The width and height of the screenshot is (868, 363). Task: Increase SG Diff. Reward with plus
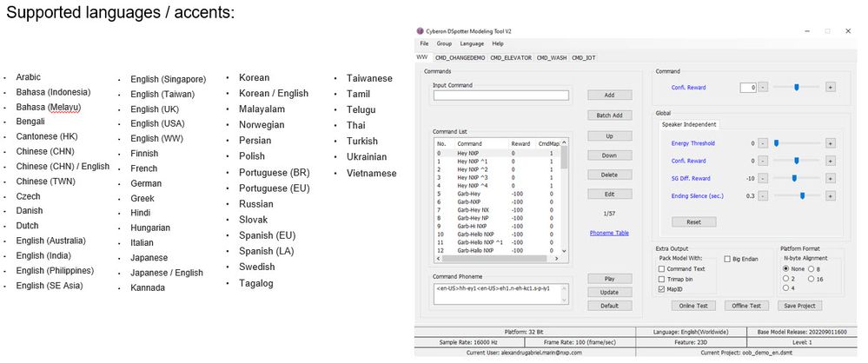point(831,178)
